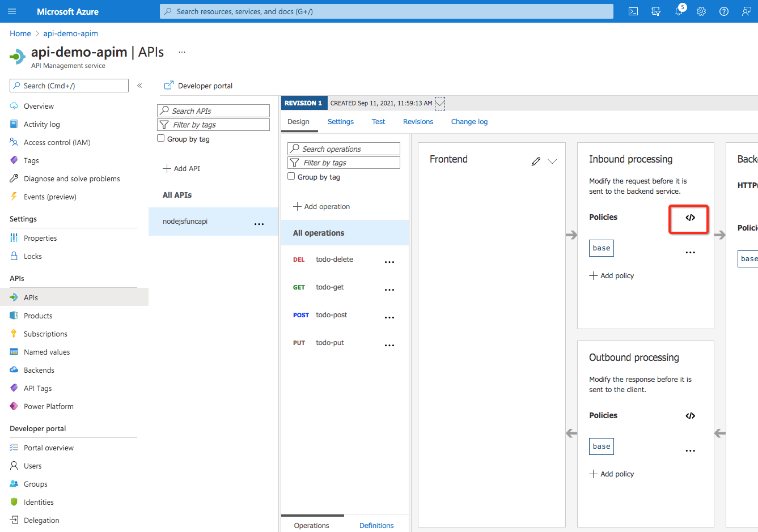The width and height of the screenshot is (758, 532).
Task: Switch to the Test tab
Action: [x=378, y=121]
